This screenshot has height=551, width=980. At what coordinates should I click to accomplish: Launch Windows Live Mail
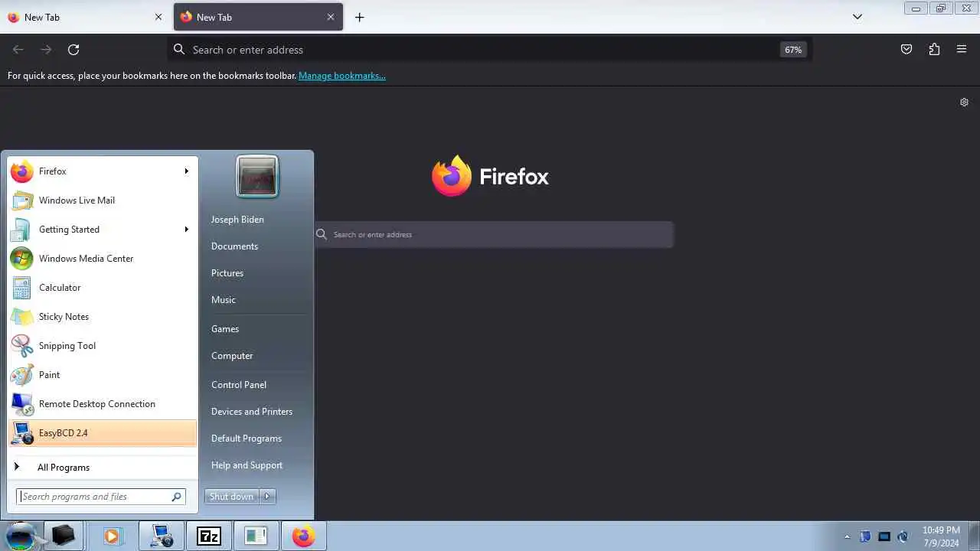(102, 201)
